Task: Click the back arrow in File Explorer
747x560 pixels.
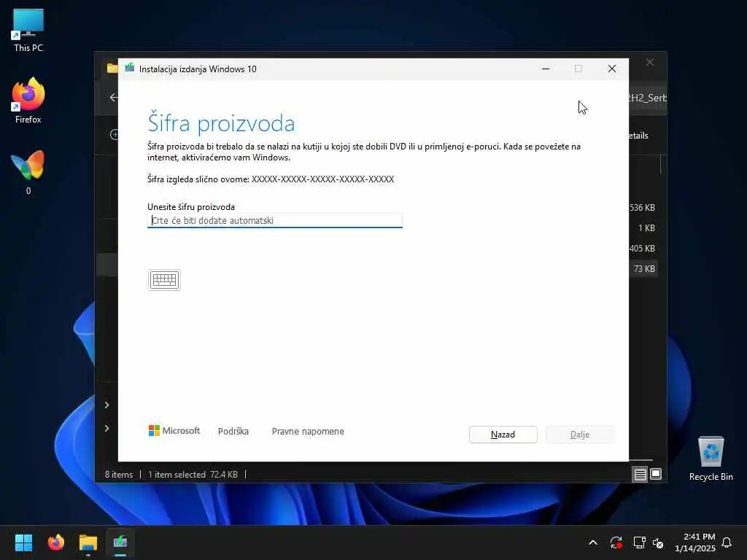Action: click(x=113, y=98)
